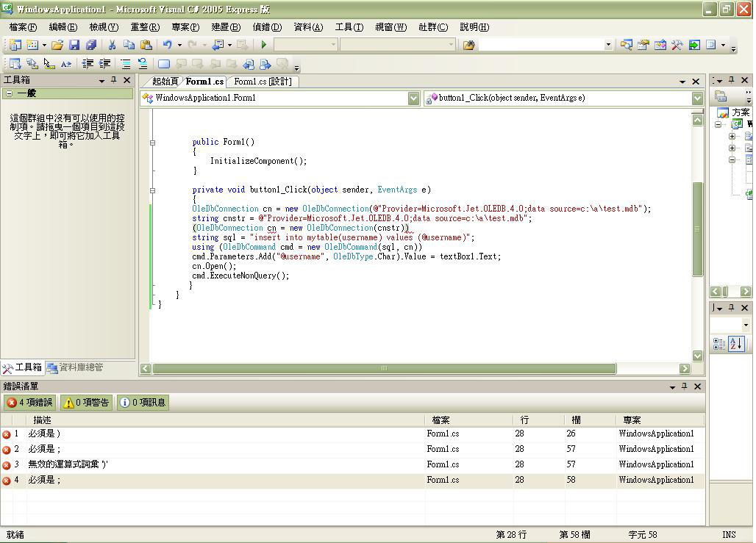
Task: Click the Increase Indent icon
Action: [x=104, y=64]
